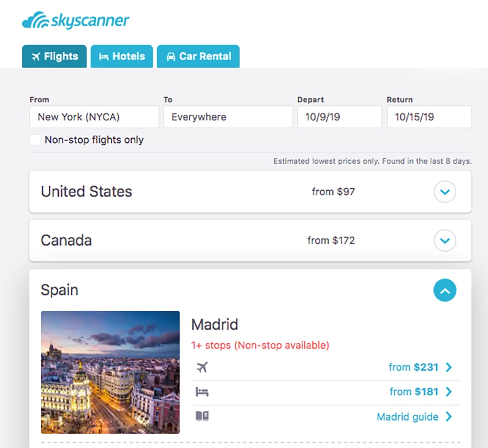Screen dimensions: 488x448
Task: Click the arrow beside the $181 hotel price
Action: [x=449, y=391]
